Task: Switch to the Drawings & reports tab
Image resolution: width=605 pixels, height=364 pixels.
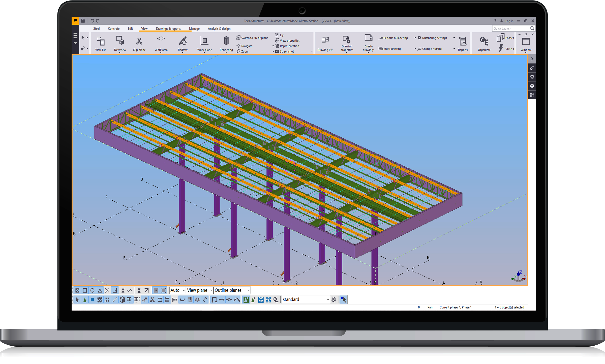Action: pos(168,29)
